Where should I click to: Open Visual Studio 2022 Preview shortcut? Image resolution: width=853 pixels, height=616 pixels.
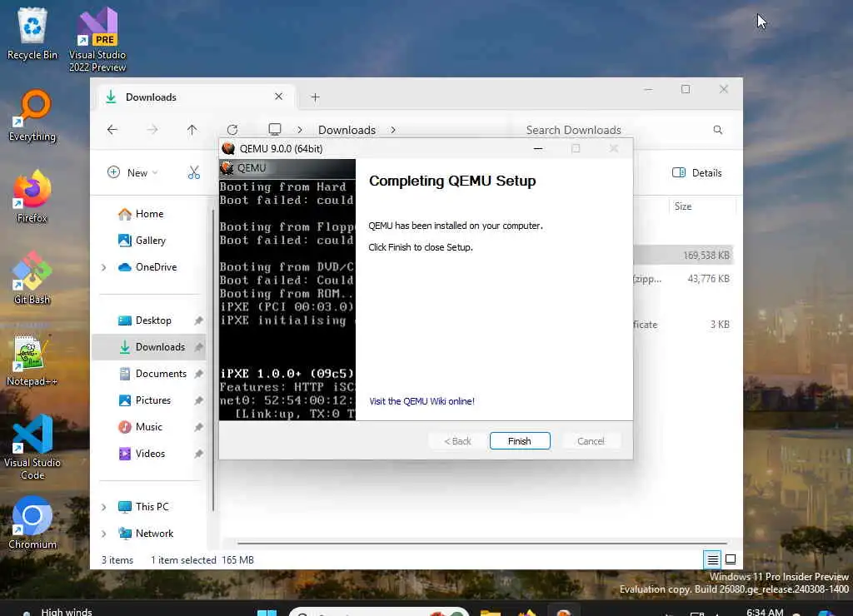click(97, 39)
